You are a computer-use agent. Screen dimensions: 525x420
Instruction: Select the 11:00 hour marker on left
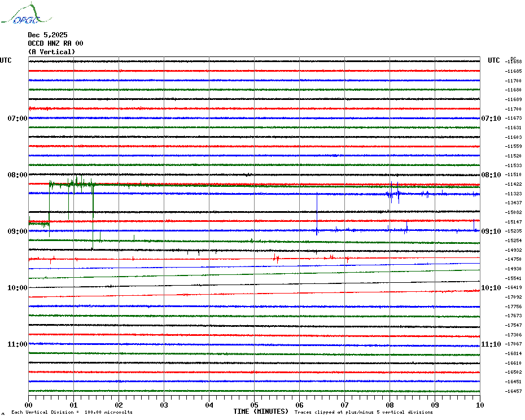pos(17,344)
